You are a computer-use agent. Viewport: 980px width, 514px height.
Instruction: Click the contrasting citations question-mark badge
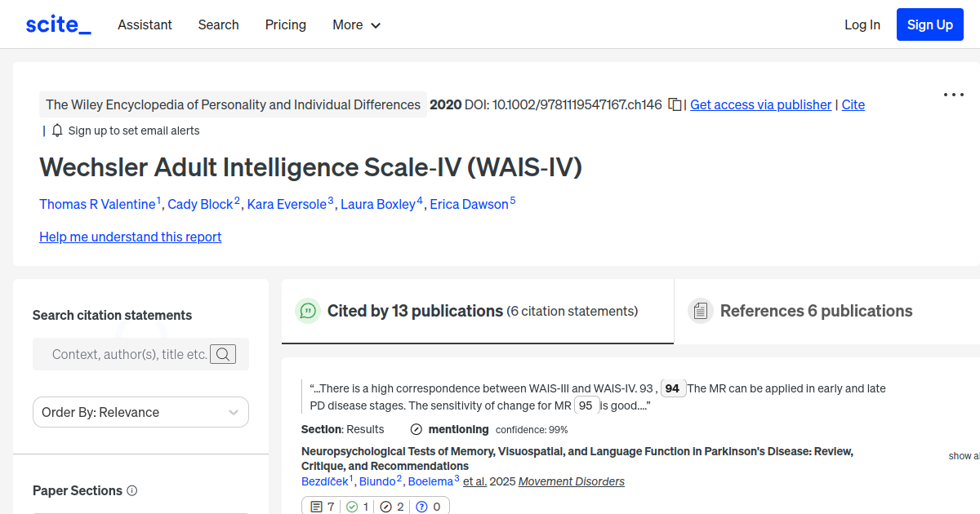click(428, 506)
